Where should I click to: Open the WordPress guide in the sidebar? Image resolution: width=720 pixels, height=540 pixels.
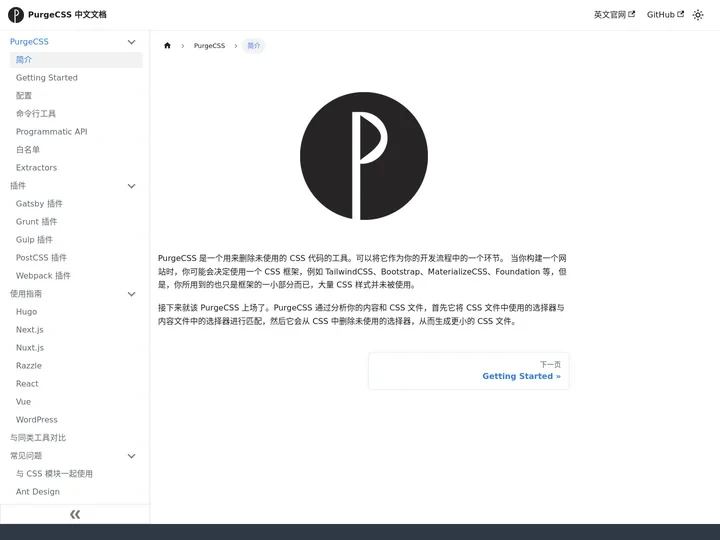click(x=76, y=420)
